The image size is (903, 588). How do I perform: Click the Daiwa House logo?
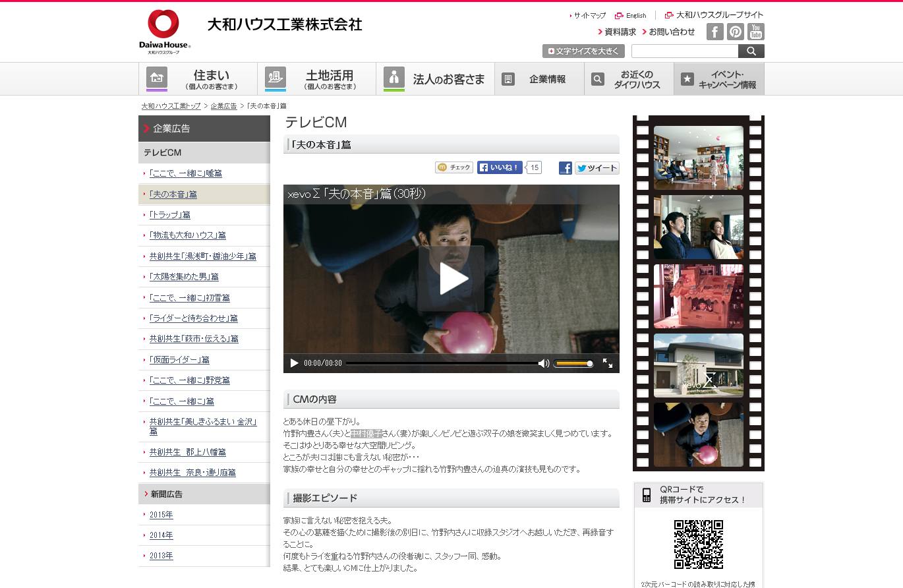tap(164, 31)
